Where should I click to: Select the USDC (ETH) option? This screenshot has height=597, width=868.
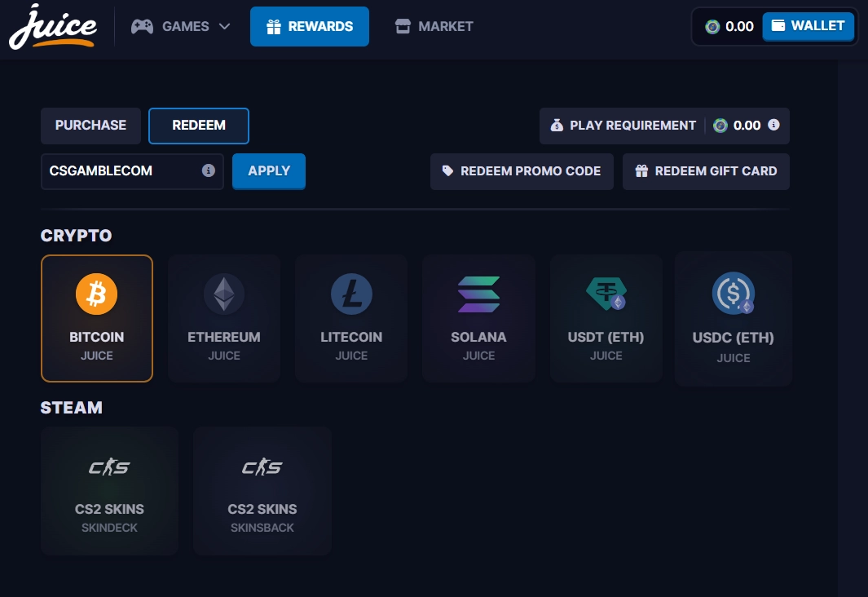(733, 318)
